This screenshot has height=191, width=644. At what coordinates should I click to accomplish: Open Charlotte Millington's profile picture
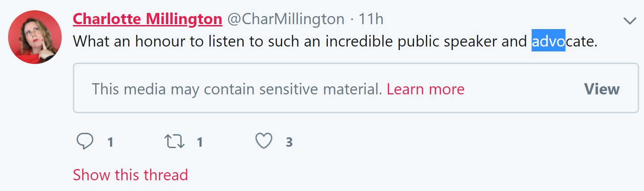[x=35, y=37]
